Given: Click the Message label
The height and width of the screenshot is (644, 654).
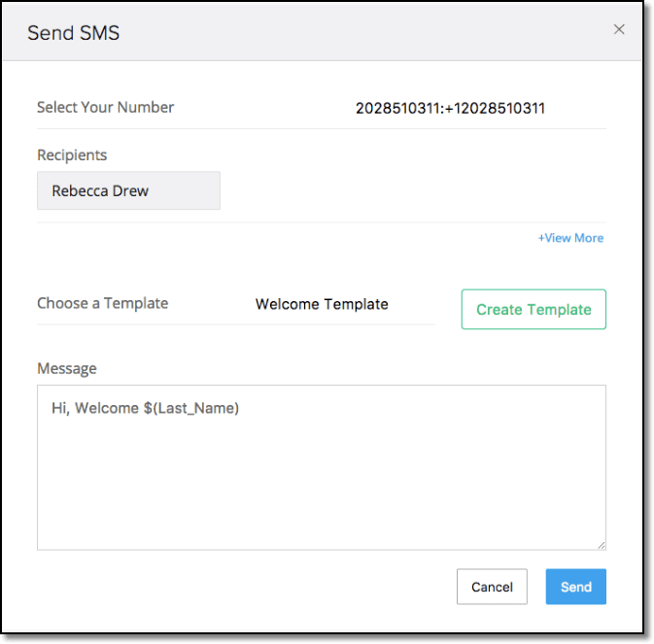Looking at the screenshot, I should click(67, 368).
